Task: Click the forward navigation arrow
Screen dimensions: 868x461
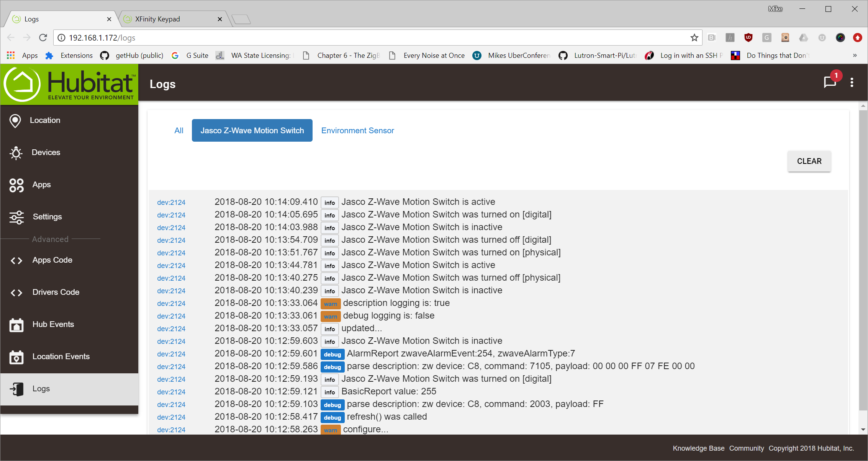Action: [27, 38]
